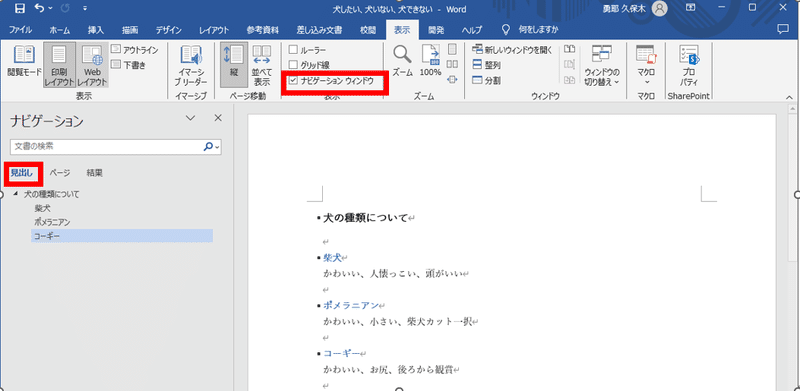Screen dimensions: 800x391
Task: Select side-to-side (並べて表示) page movement
Action: (262, 65)
